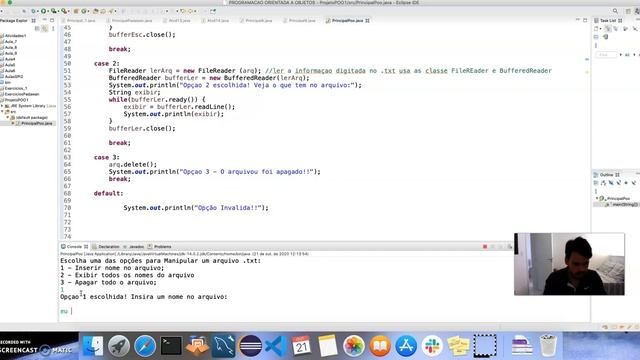Open Run button dropdown arrow
Image resolution: width=640 pixels, height=360 pixels.
pyautogui.click(x=47, y=11)
